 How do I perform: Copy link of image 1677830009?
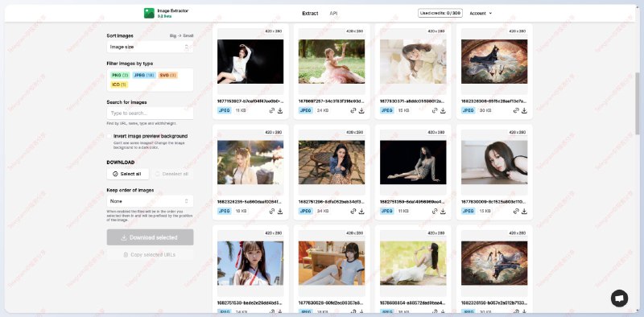pyautogui.click(x=516, y=211)
